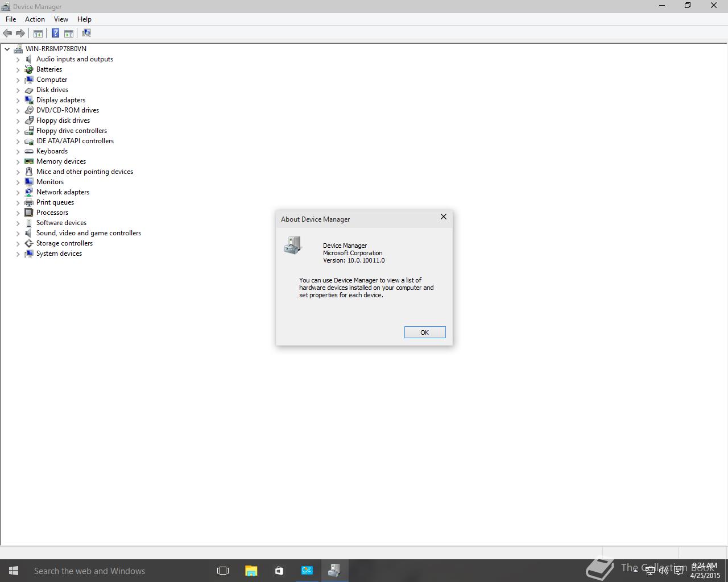Click the Device Manager taskbar icon
Viewport: 728px width, 582px height.
pos(334,571)
